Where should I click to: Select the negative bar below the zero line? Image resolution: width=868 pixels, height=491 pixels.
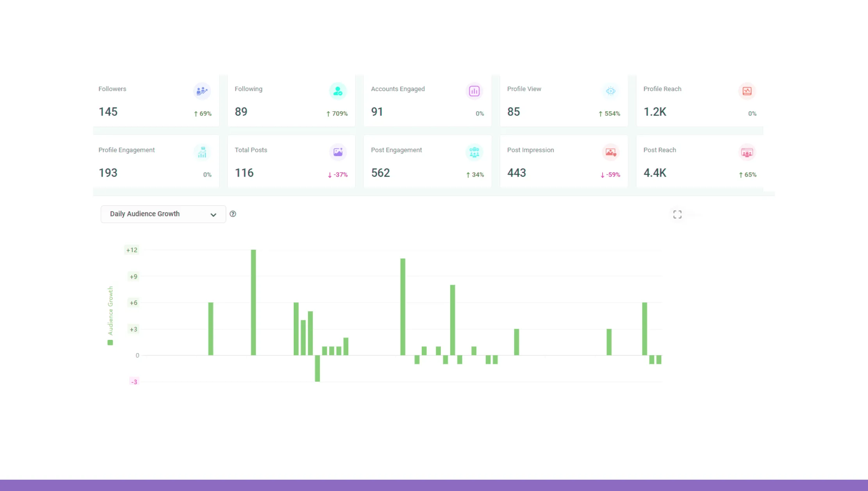(x=317, y=368)
